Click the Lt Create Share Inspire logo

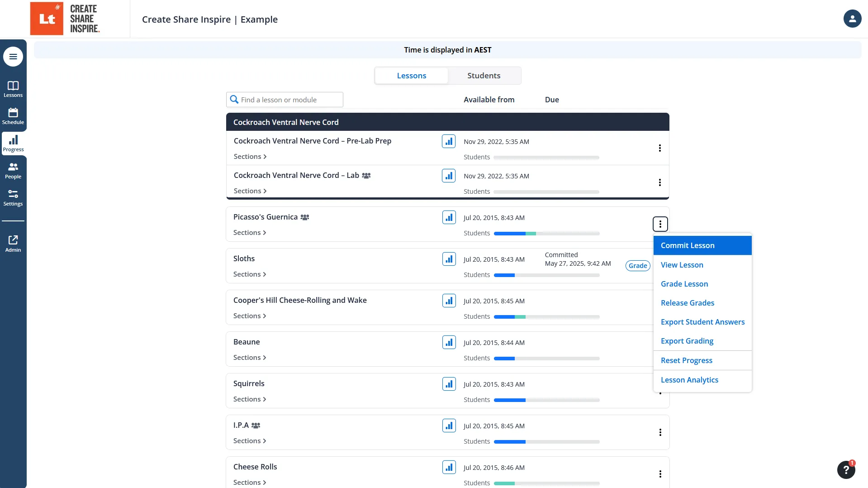tap(65, 19)
